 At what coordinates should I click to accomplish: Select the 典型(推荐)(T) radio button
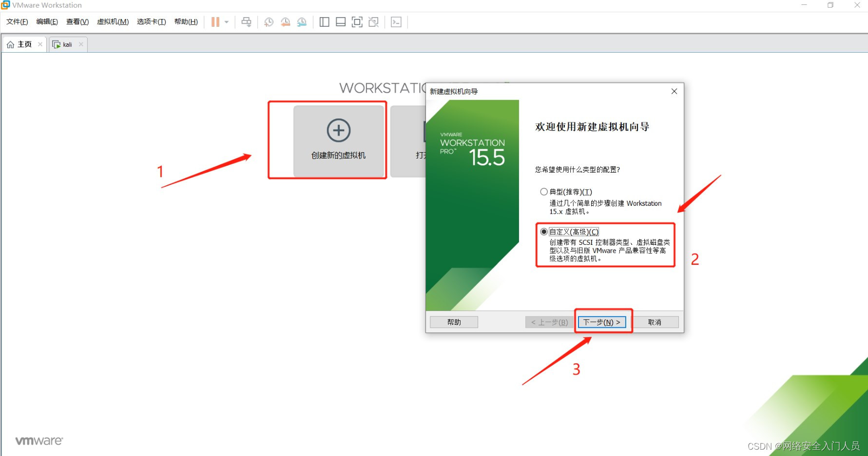click(544, 192)
